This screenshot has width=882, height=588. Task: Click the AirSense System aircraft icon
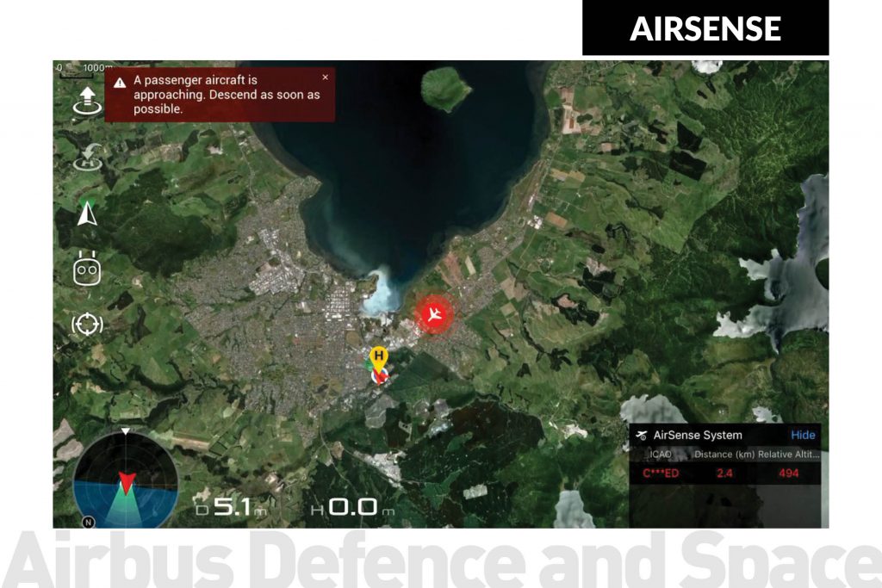pos(642,435)
